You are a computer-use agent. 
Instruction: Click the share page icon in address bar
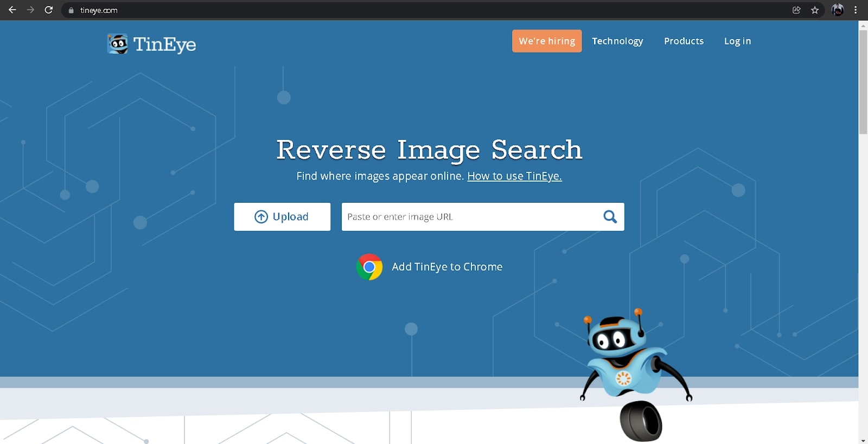pos(796,10)
